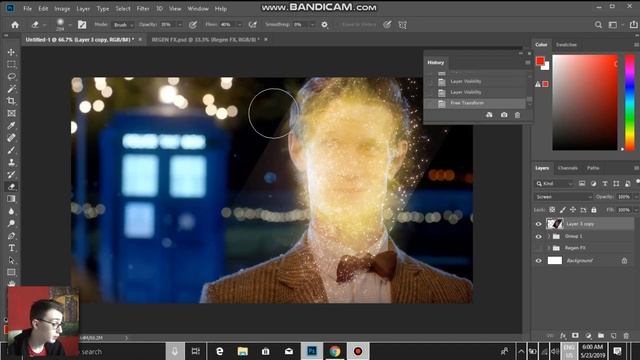Viewport: 640px width, 360px height.
Task: Open the layer filter Kind dropdown
Action: click(554, 184)
